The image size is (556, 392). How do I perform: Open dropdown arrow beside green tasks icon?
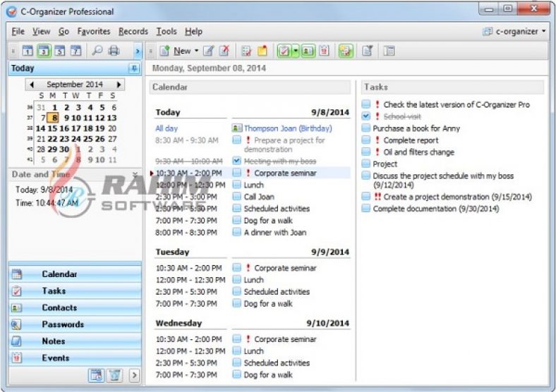pos(296,51)
